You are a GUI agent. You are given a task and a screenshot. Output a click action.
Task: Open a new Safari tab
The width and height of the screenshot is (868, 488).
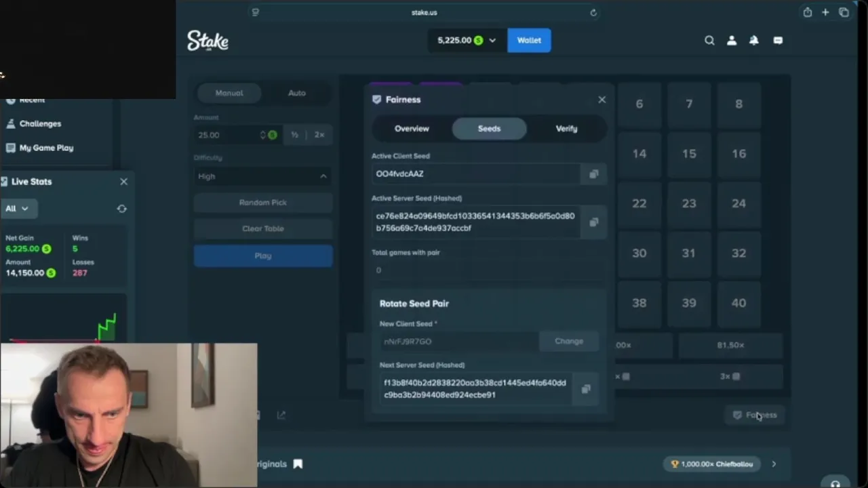825,12
